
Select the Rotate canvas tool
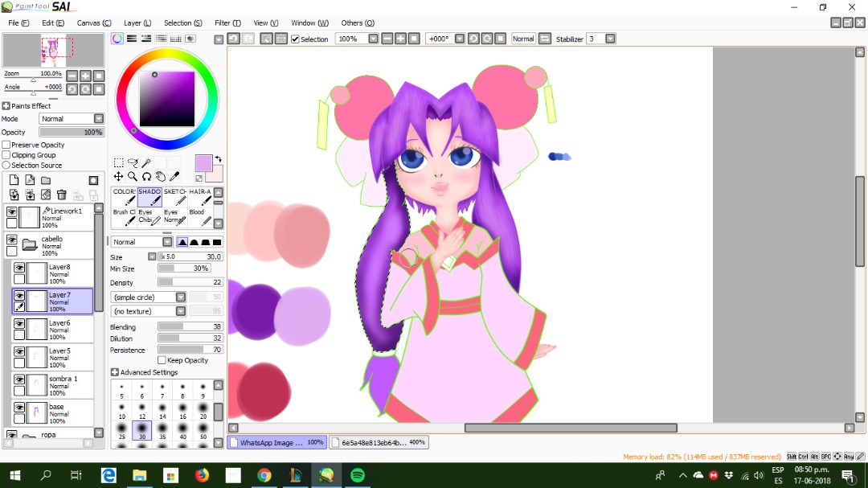pyautogui.click(x=146, y=176)
